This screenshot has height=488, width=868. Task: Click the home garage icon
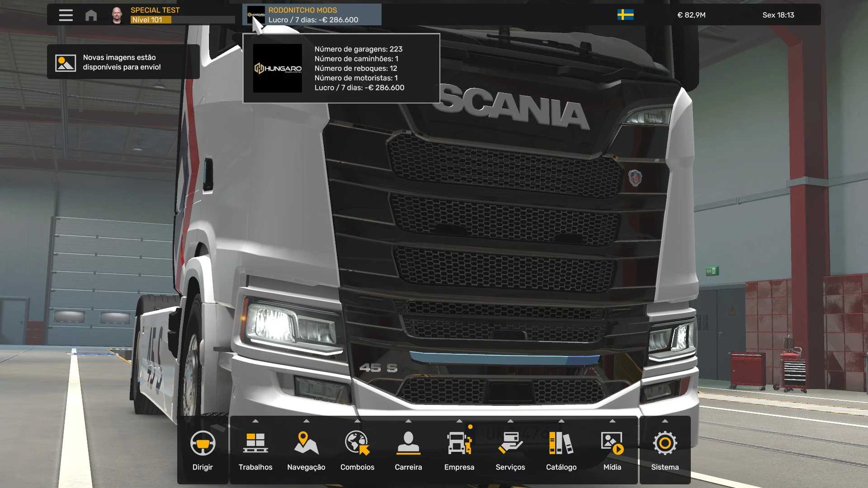pyautogui.click(x=91, y=15)
